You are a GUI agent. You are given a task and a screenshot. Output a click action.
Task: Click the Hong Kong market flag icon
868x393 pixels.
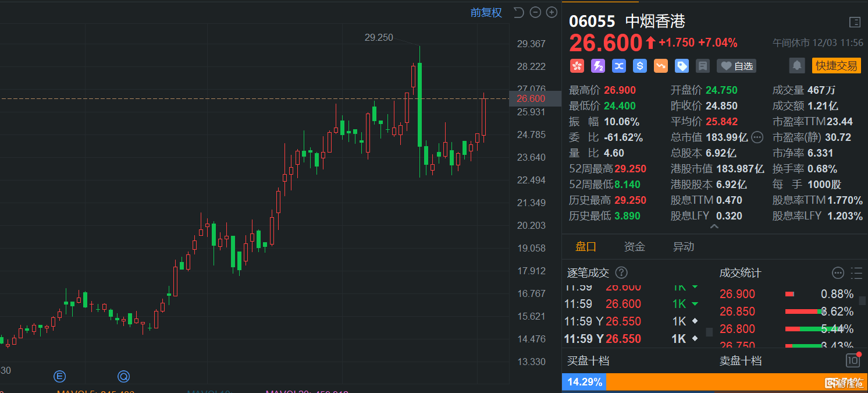click(x=577, y=66)
